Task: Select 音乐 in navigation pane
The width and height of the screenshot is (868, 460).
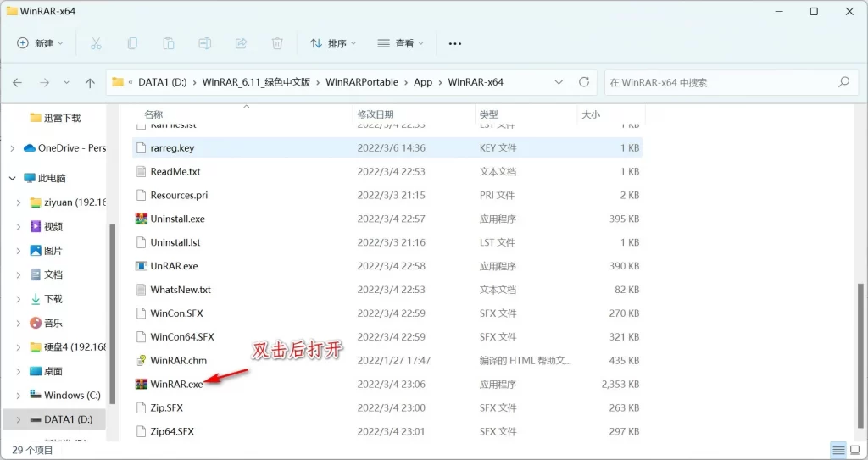Action: tap(46, 323)
